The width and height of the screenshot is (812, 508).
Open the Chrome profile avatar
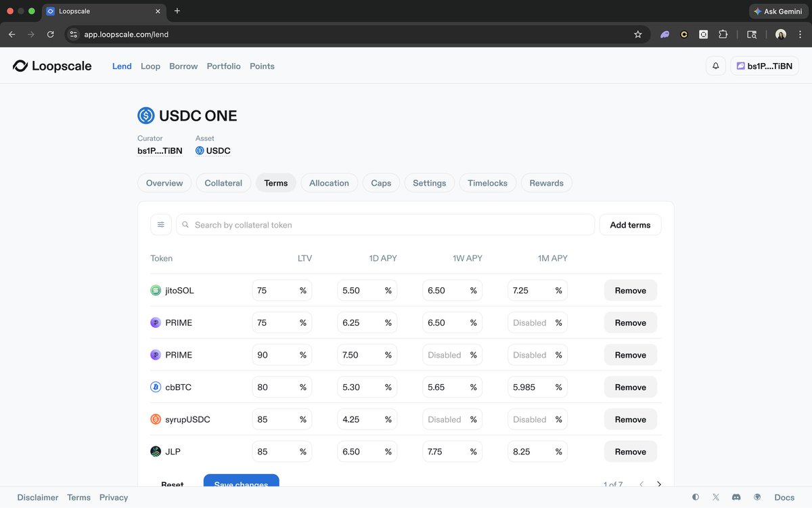click(x=781, y=35)
